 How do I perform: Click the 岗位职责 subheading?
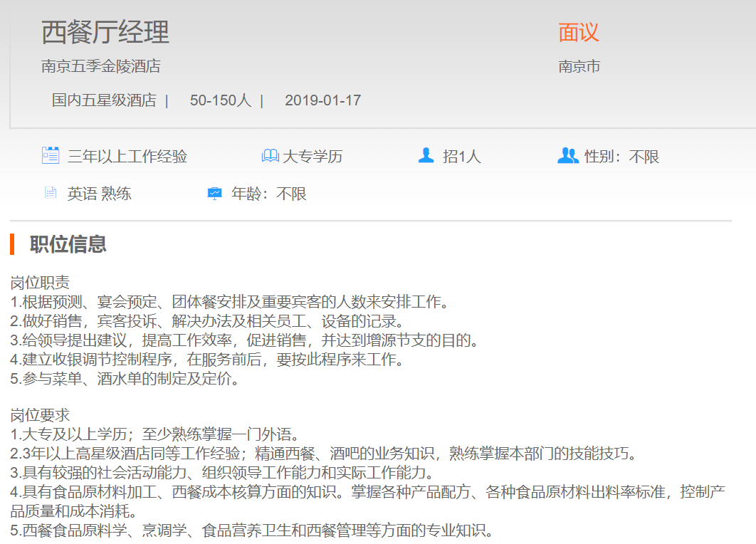pyautogui.click(x=41, y=283)
